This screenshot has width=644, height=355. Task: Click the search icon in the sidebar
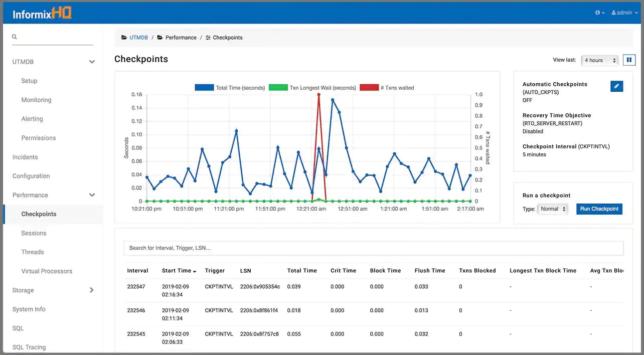[14, 37]
